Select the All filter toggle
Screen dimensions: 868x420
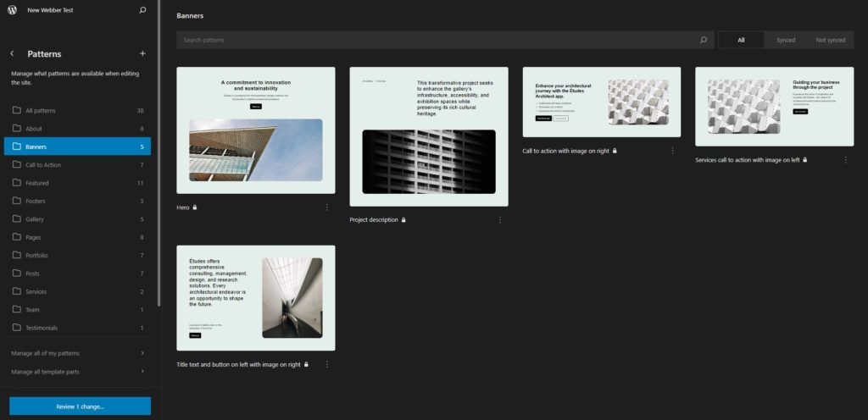coord(741,40)
